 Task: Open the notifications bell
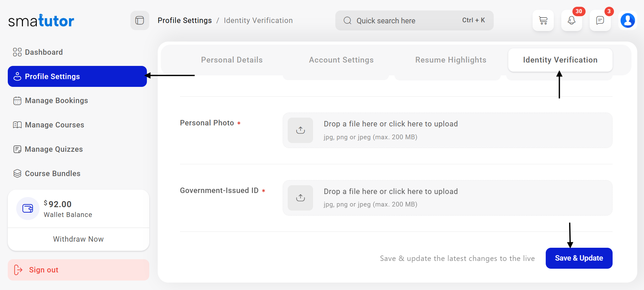(x=571, y=21)
